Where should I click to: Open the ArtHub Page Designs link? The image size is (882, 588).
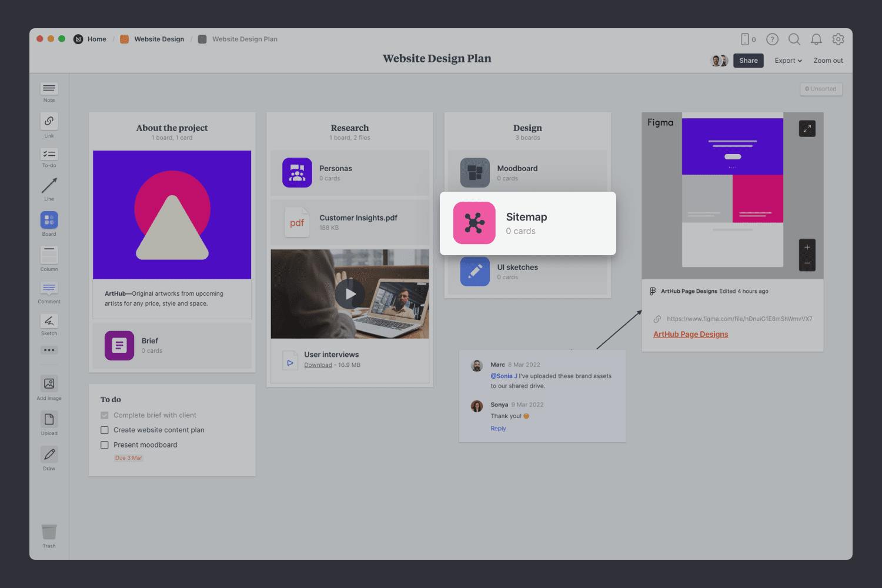[690, 335]
